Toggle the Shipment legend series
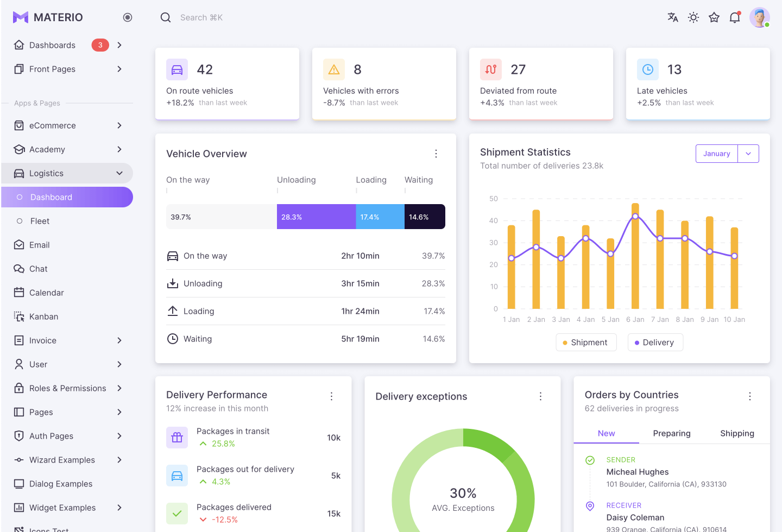Screen dimensions: 782x532 pyautogui.click(x=586, y=343)
